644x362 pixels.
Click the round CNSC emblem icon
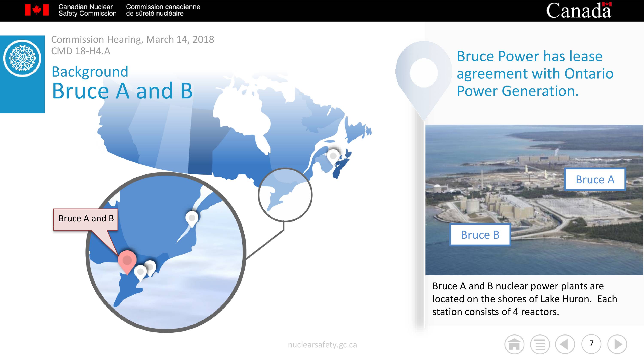(x=22, y=58)
